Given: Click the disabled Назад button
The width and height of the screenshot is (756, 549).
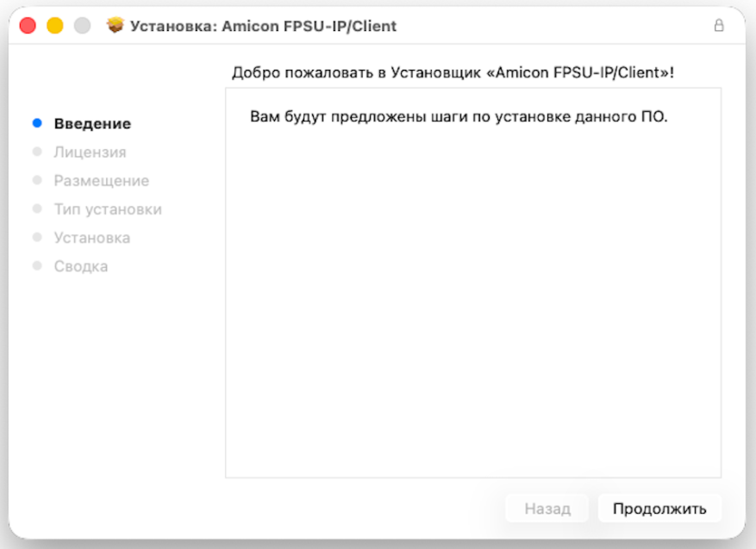Looking at the screenshot, I should (547, 508).
